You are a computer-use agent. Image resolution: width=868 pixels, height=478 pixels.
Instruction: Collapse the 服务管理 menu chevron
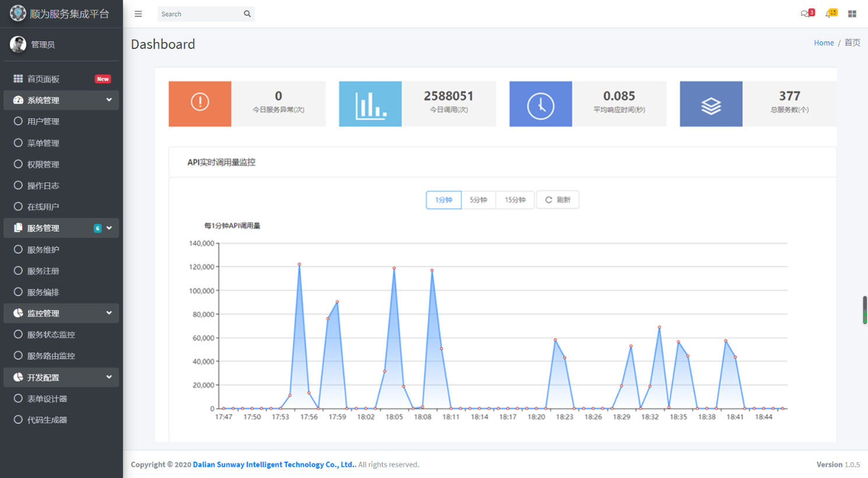[109, 228]
